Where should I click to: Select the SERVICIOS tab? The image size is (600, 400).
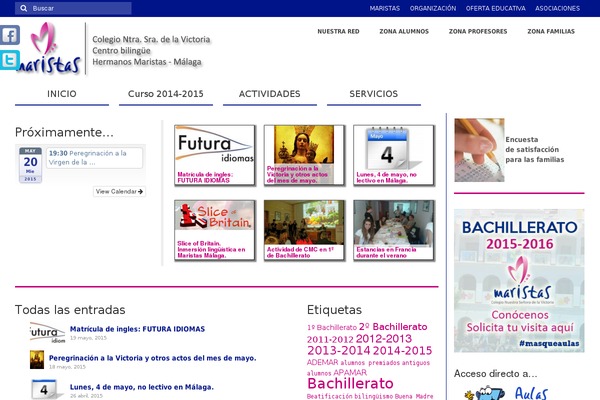[373, 94]
